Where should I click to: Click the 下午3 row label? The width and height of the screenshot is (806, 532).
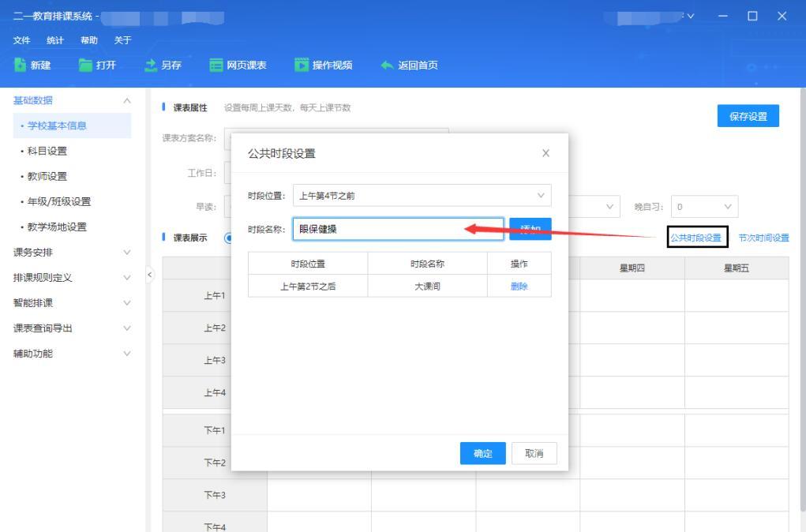215,495
